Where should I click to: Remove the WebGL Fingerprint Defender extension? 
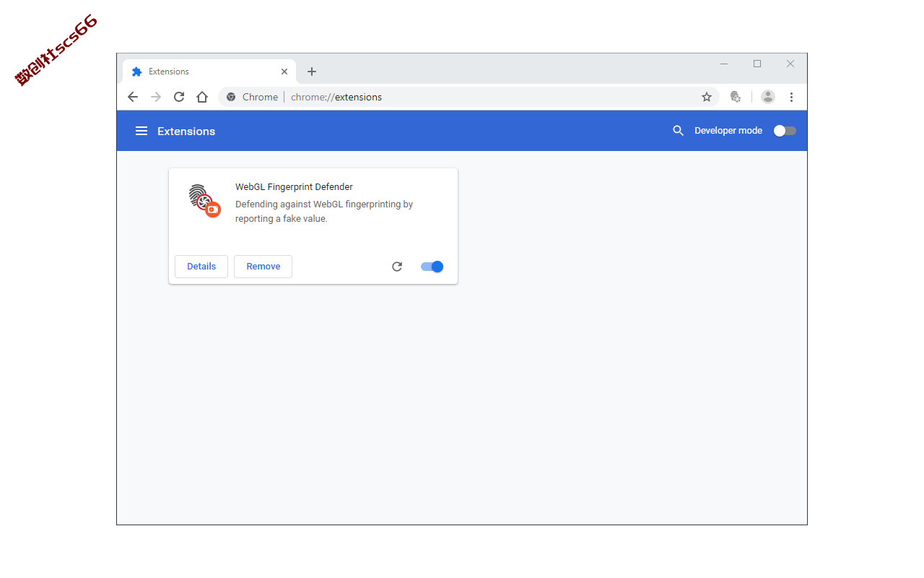click(x=263, y=267)
